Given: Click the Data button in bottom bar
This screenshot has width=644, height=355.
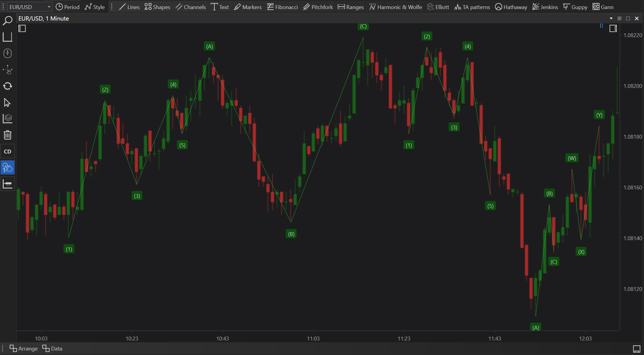Looking at the screenshot, I should pos(52,348).
